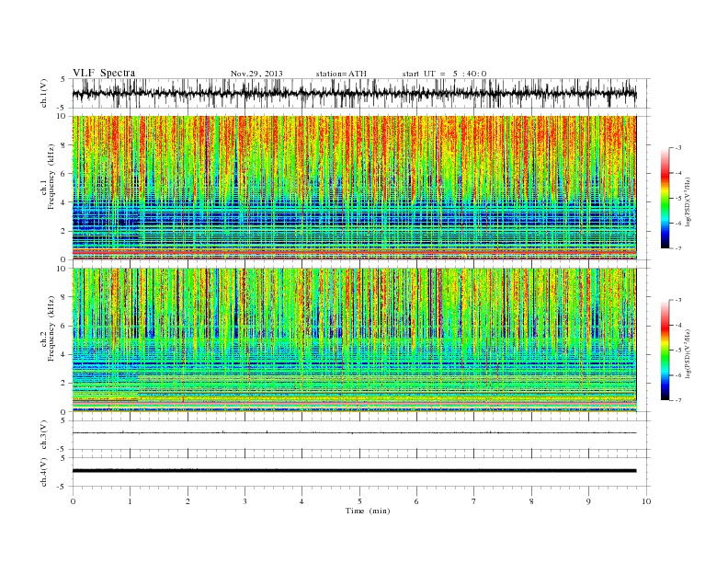Image resolution: width=728 pixels, height=563 pixels.
Task: Click the "-3" tick on the upper colorbar
Action: click(677, 148)
